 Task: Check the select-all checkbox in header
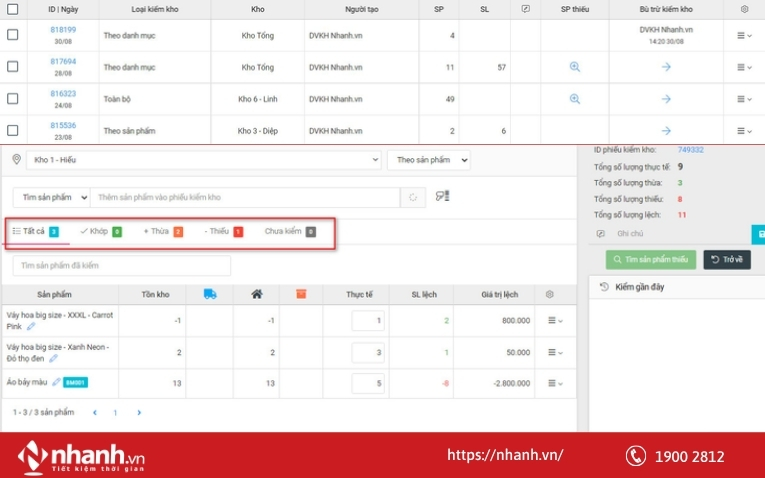(x=12, y=9)
